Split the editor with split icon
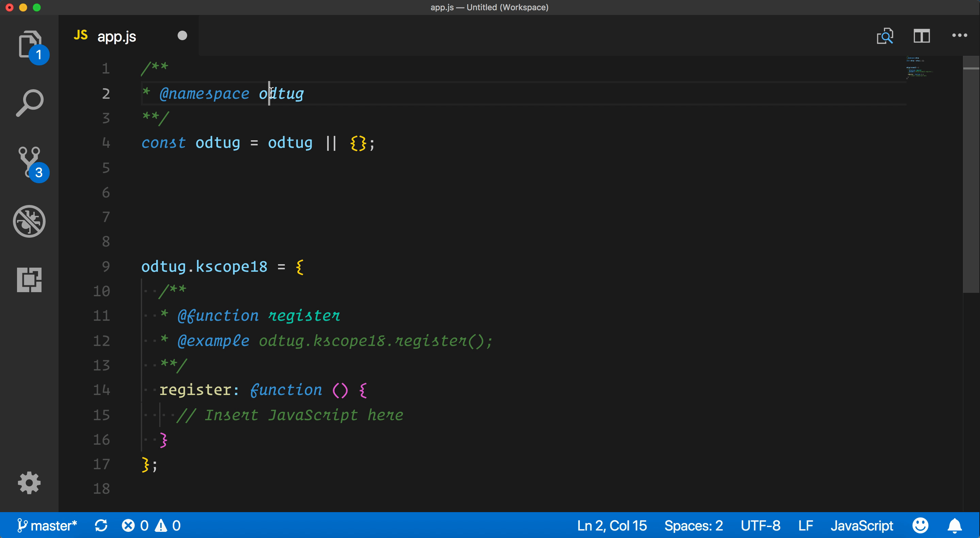The width and height of the screenshot is (980, 538). point(921,36)
